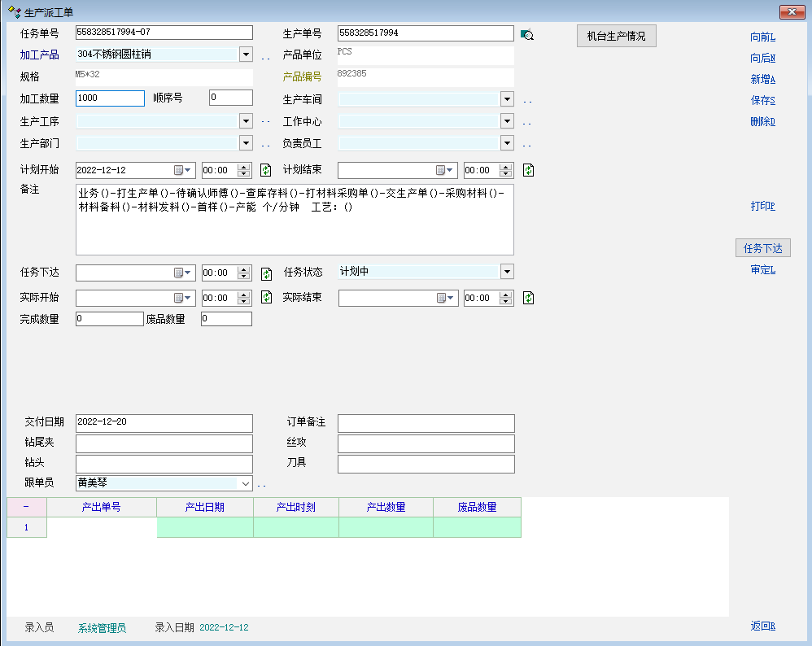
Task: Click the 打印 link
Action: pyautogui.click(x=762, y=207)
